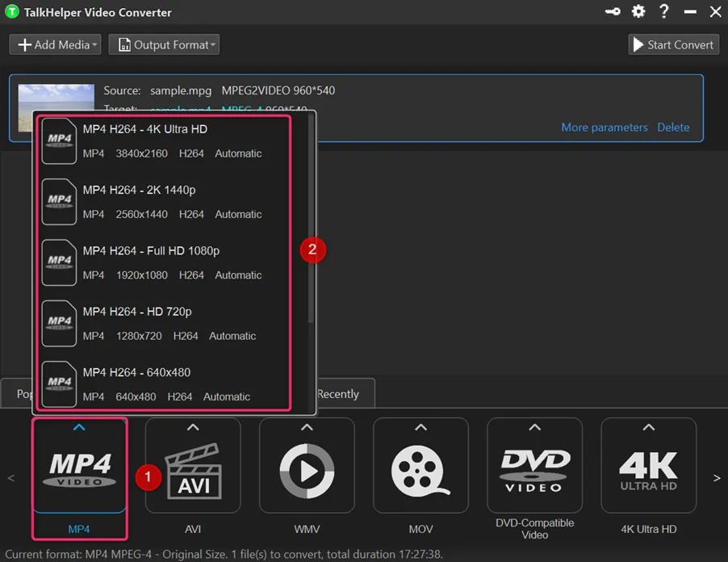Click the AVI clapperboard format icon
The image size is (728, 562).
[193, 471]
